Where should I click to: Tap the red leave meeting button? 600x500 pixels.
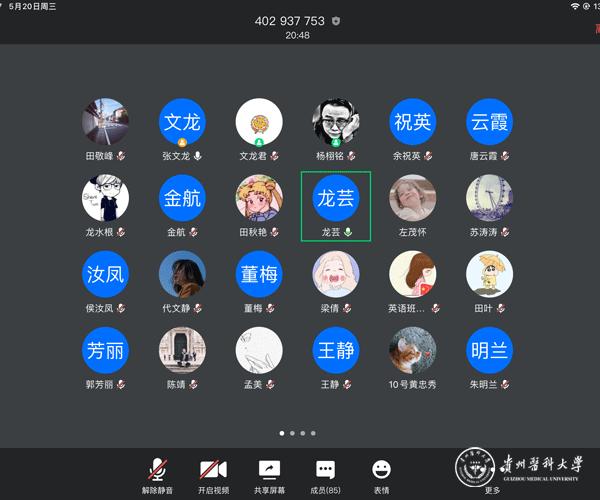click(594, 30)
